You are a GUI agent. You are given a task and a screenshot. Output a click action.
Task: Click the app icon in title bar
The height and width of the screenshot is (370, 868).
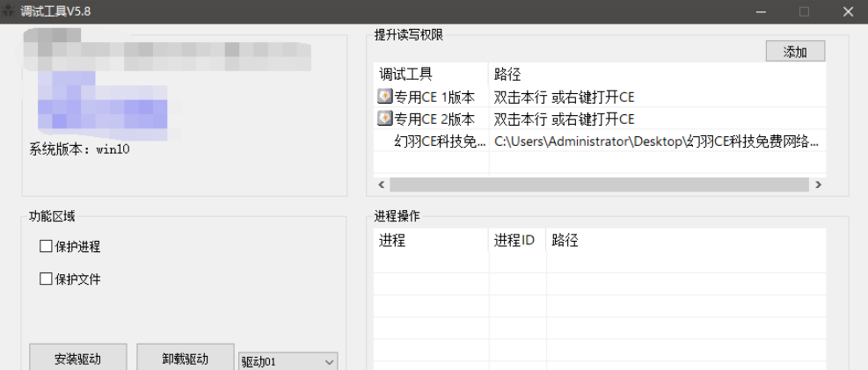pos(10,11)
